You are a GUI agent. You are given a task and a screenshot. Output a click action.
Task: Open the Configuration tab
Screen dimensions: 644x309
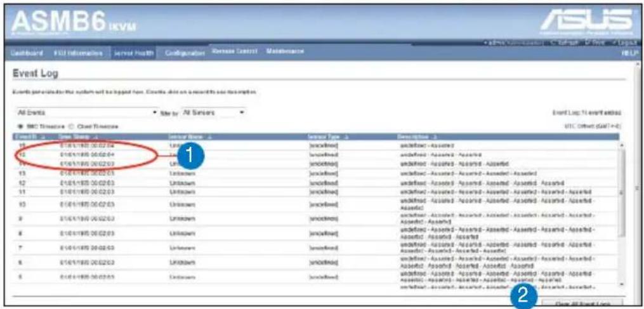[186, 53]
